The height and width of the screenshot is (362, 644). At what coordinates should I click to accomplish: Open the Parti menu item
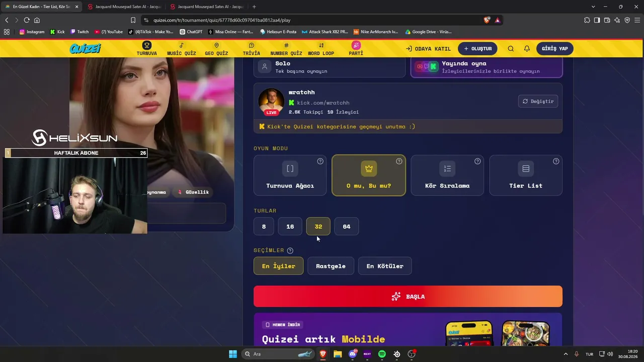click(356, 49)
